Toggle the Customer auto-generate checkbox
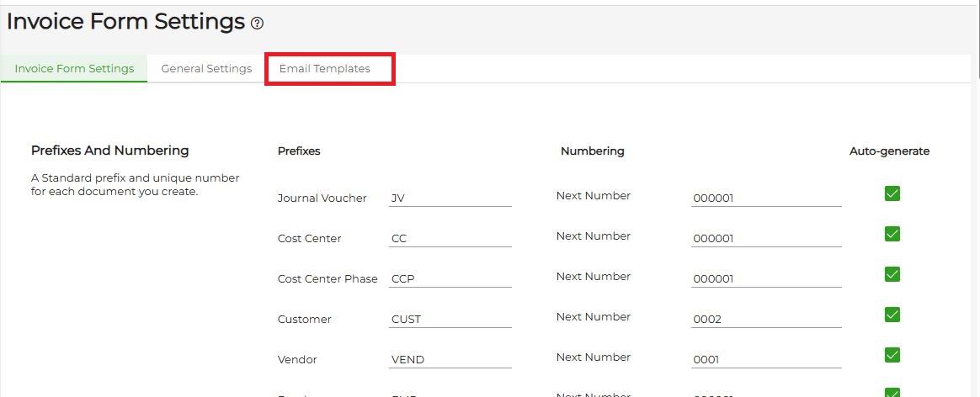The height and width of the screenshot is (397, 980). [x=892, y=315]
